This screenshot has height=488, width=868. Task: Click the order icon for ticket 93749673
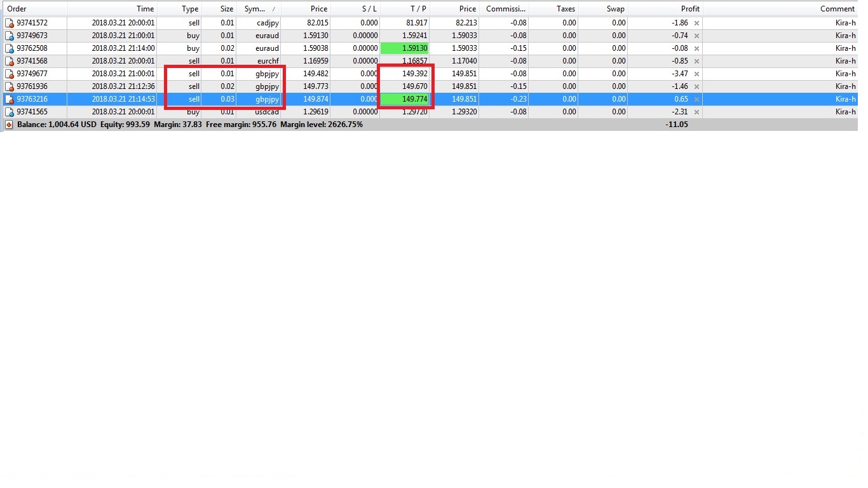click(x=10, y=36)
